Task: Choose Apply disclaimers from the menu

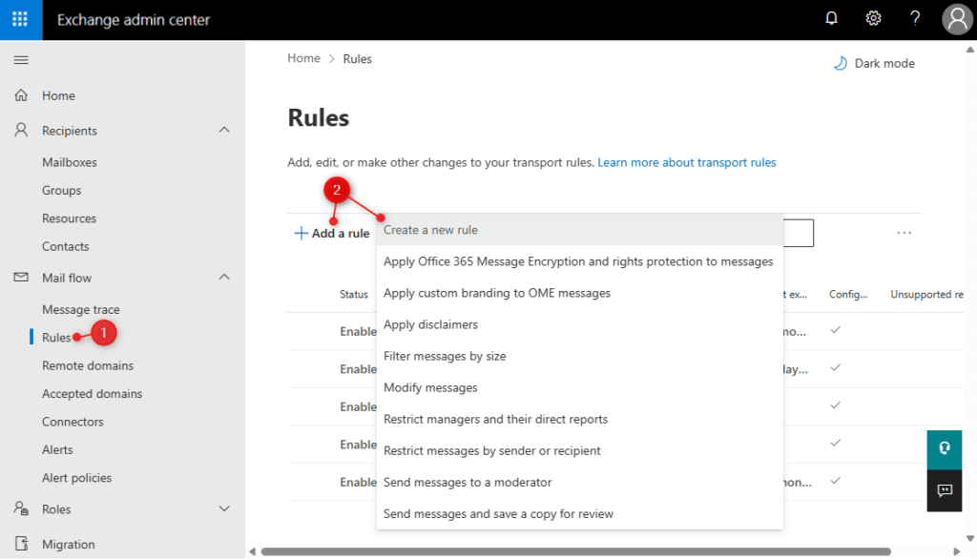Action: 430,324
